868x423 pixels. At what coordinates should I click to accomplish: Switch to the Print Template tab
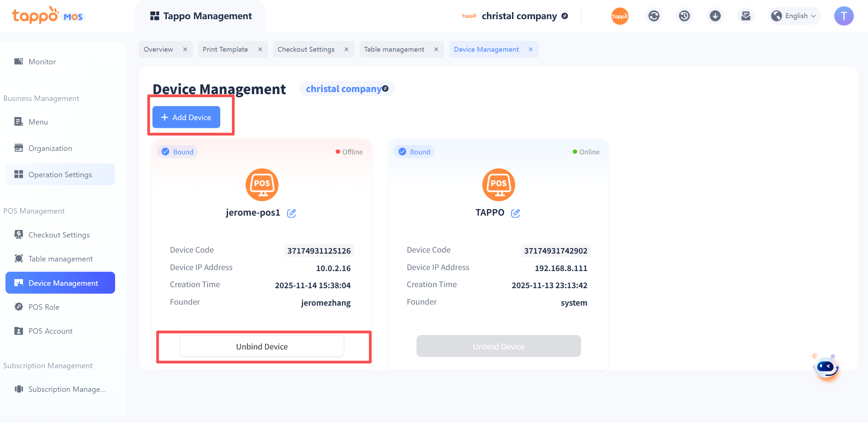tap(225, 49)
